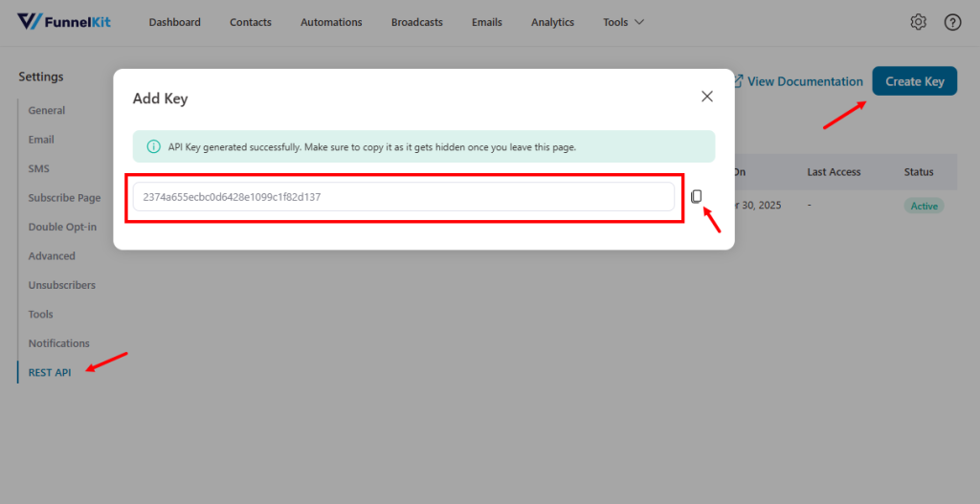Click the info icon in the success notice
The width and height of the screenshot is (980, 504).
point(153,147)
